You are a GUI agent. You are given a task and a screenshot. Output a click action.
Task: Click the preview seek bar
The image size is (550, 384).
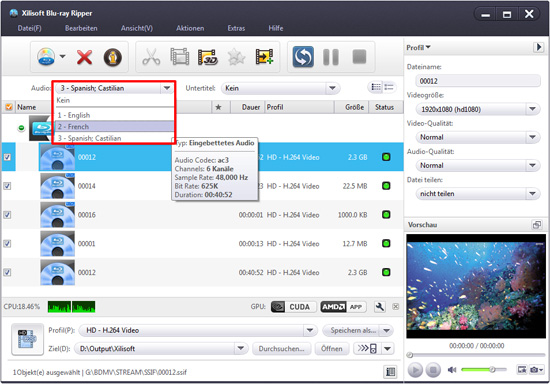coord(476,355)
